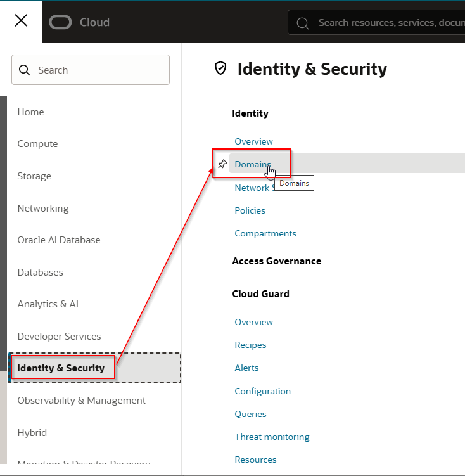Focus the top resources search box

tap(386, 23)
